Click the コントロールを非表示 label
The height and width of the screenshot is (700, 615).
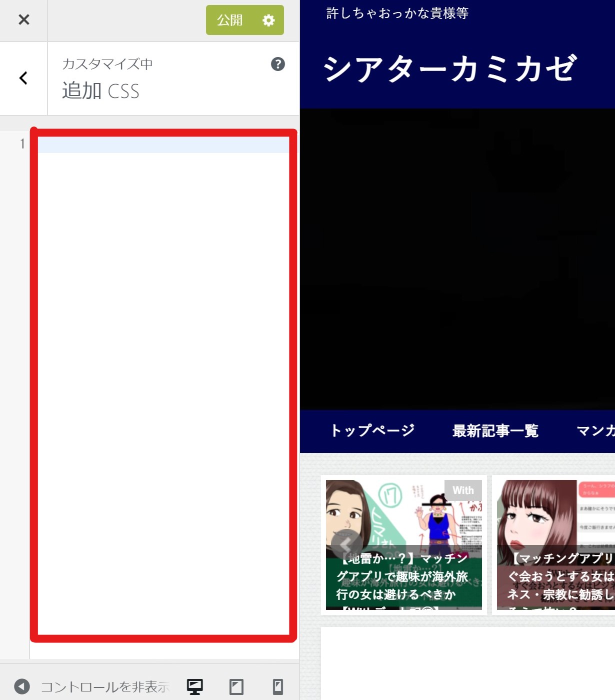click(x=105, y=686)
